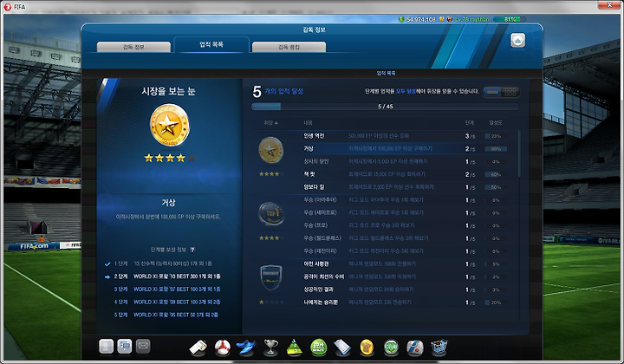
Task: Click the 54,974,108 EP balance
Action: 421,19
